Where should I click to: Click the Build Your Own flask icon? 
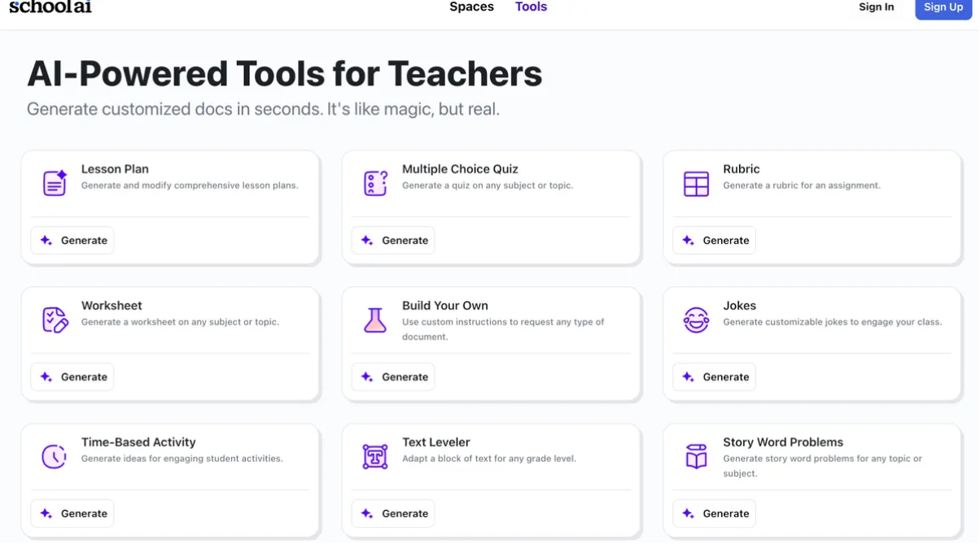(x=375, y=320)
